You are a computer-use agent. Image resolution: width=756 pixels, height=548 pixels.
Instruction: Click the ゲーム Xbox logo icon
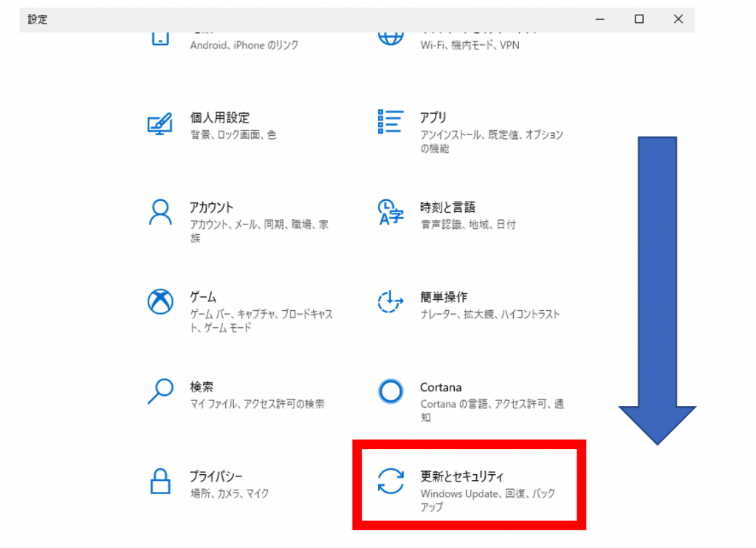coord(160,301)
